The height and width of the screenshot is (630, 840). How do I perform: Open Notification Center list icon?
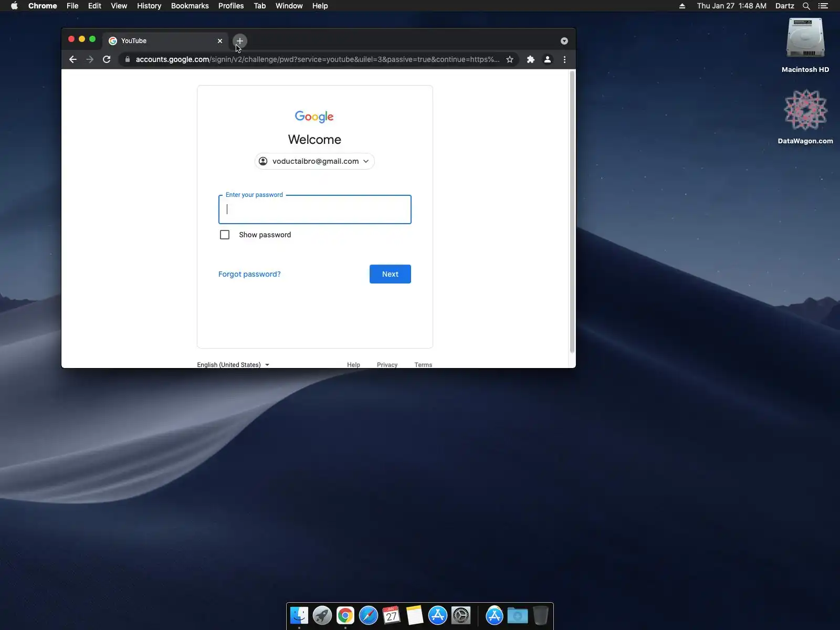pos(823,6)
